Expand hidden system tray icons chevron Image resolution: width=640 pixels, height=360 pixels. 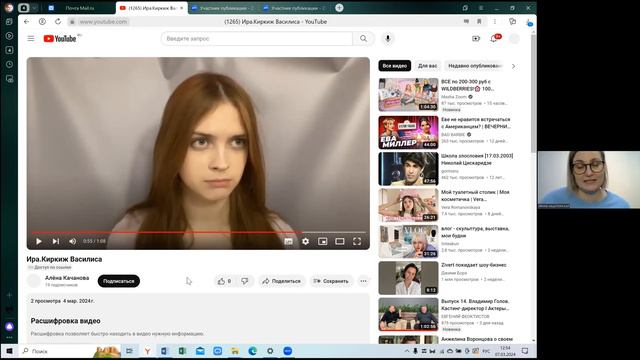click(407, 351)
